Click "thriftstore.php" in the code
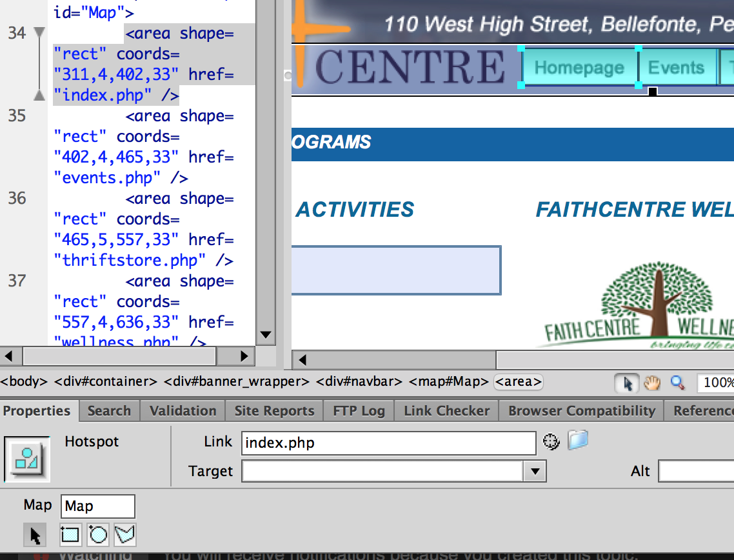This screenshot has height=560, width=734. click(129, 261)
